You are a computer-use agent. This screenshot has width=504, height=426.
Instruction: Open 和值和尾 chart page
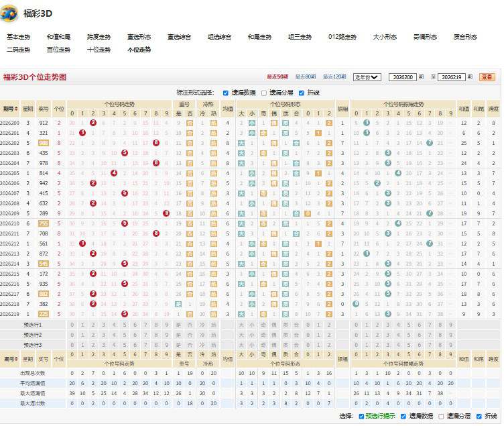coord(58,37)
